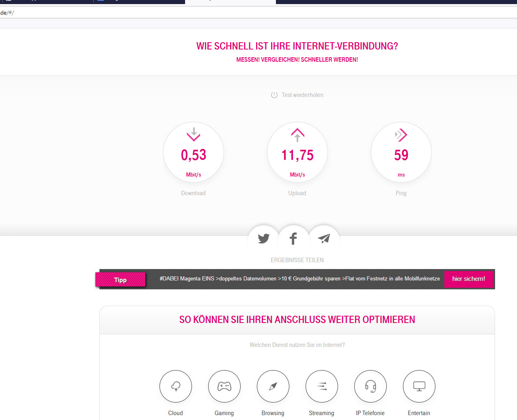
Task: Click the Twitter share icon
Action: coord(263,239)
